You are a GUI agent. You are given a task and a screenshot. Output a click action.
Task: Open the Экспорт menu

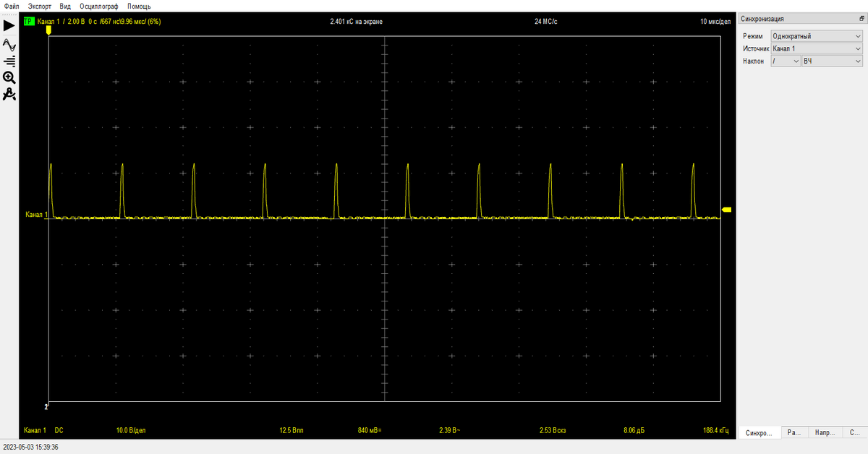point(40,6)
